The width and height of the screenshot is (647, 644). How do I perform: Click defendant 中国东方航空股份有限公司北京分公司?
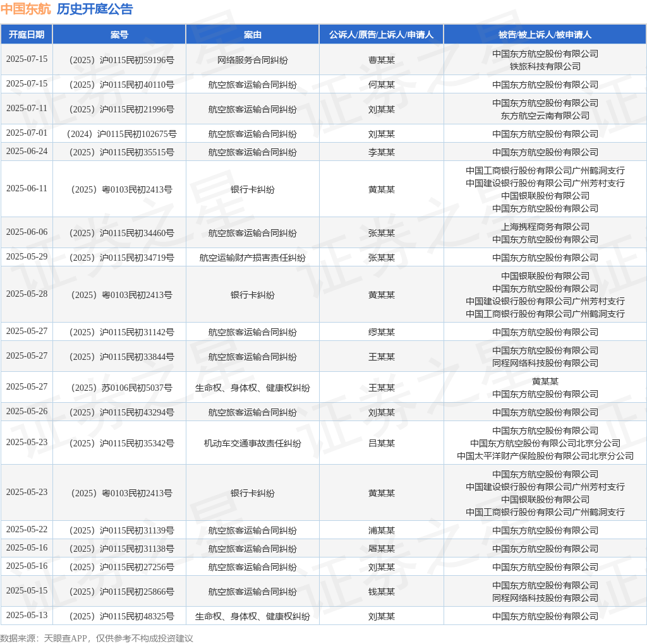pos(545,443)
